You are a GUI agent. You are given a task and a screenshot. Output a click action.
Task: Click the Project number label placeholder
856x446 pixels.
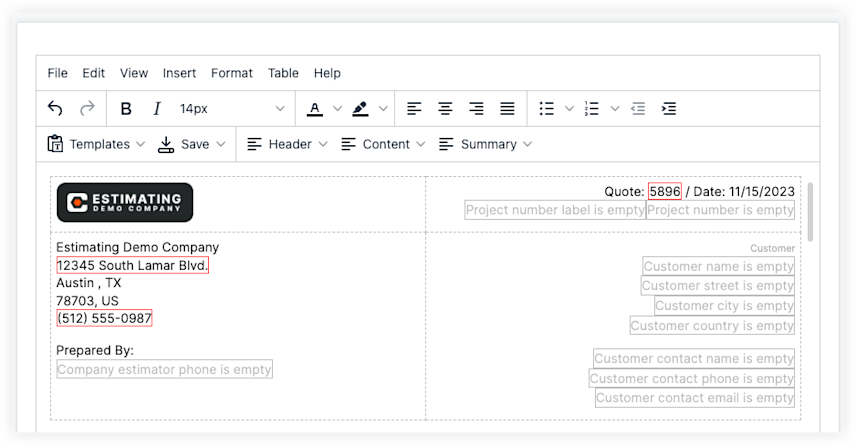(x=555, y=210)
